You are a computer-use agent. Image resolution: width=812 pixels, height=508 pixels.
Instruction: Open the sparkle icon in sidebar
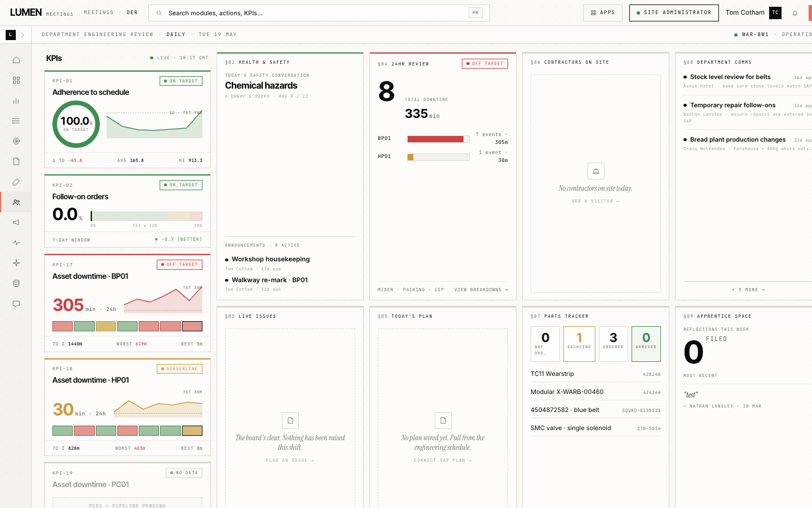(x=16, y=263)
